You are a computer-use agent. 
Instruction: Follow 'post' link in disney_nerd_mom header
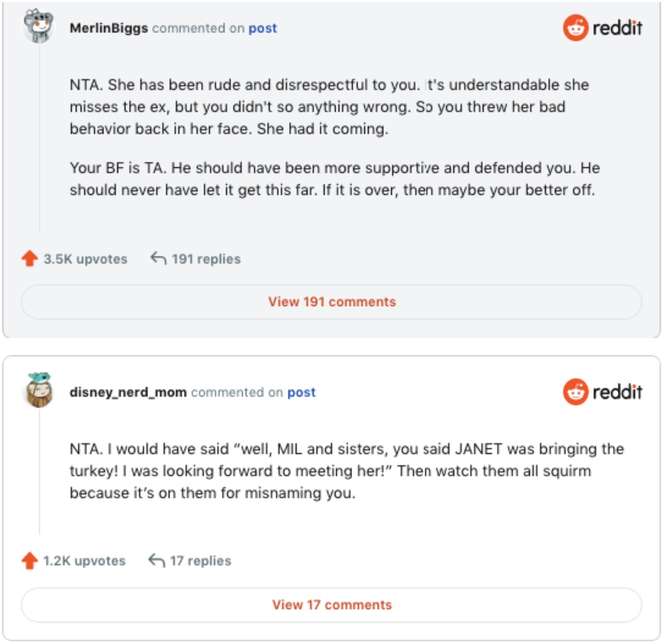301,393
